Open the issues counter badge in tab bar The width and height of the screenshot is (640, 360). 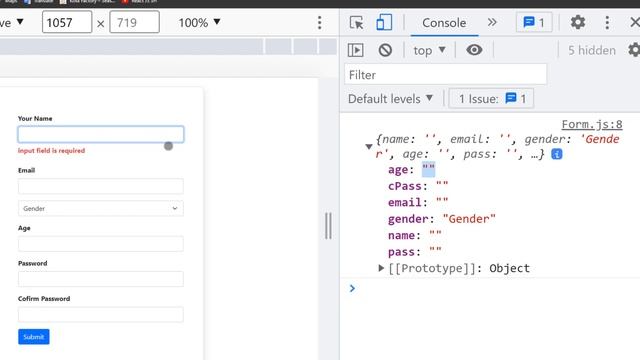click(x=534, y=22)
